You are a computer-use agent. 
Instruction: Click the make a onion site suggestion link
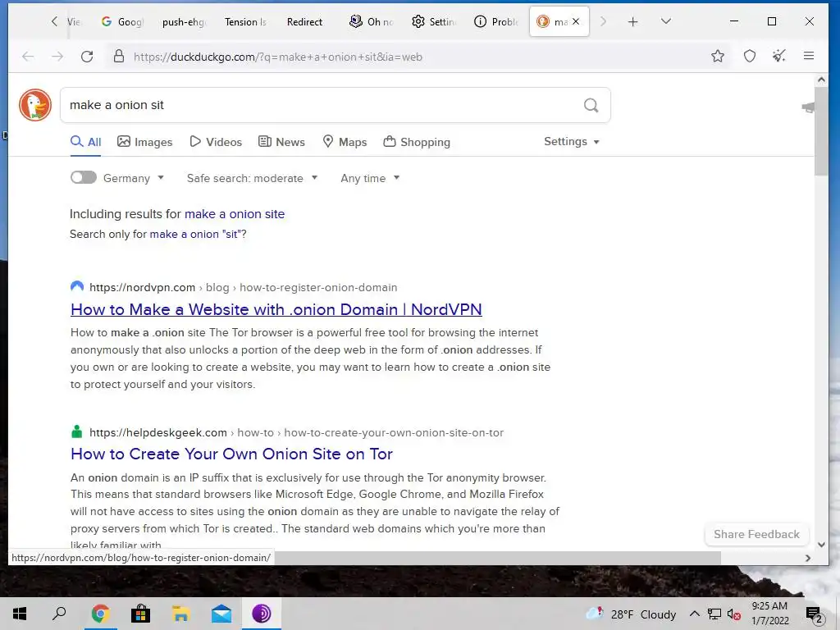[x=235, y=214]
